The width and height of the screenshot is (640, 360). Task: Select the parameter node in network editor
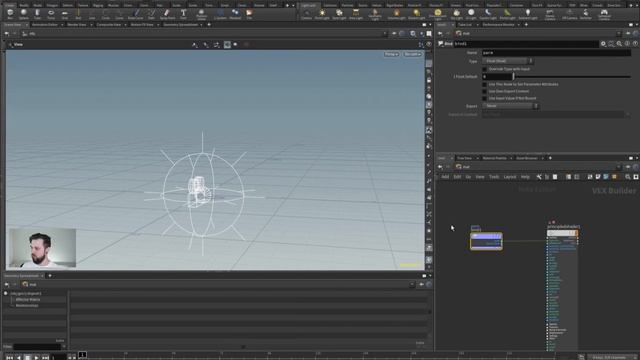[x=486, y=241]
